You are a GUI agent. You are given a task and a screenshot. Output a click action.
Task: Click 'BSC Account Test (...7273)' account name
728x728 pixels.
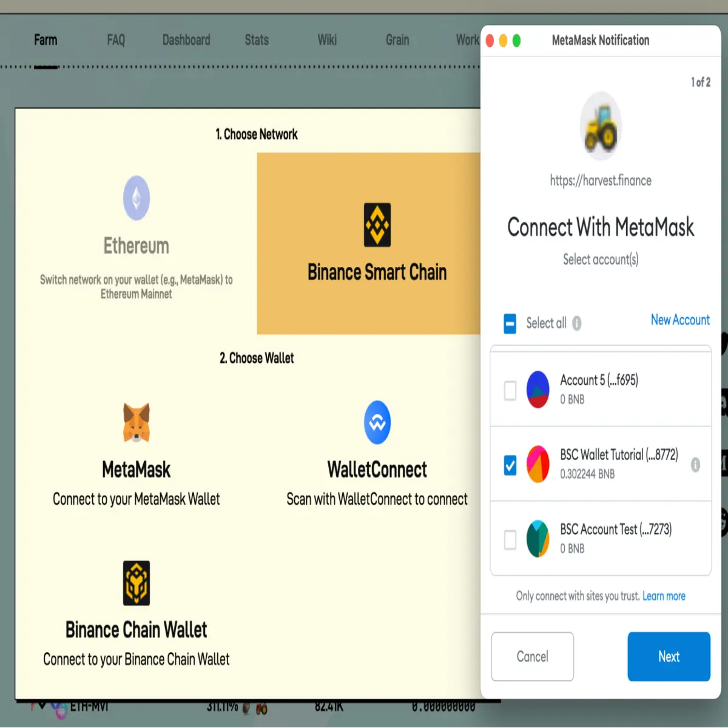pos(616,530)
